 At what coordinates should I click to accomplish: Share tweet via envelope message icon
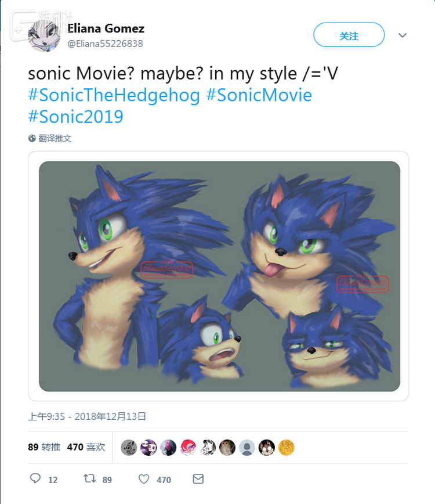click(198, 479)
